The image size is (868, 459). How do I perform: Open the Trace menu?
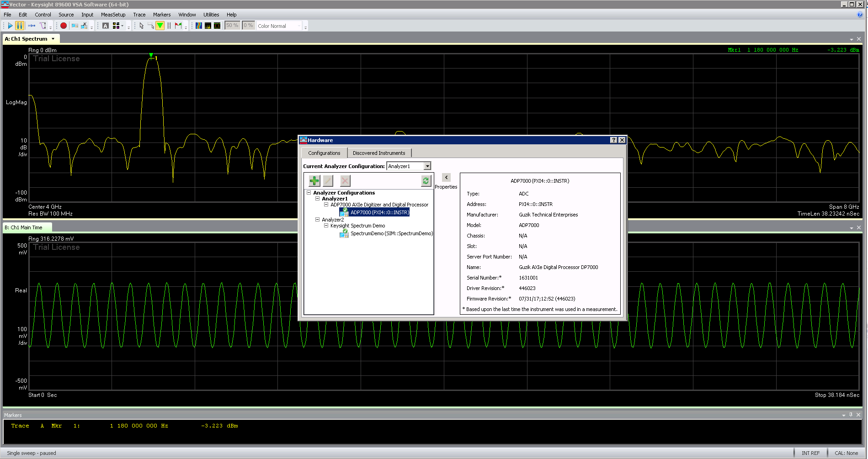click(x=139, y=15)
